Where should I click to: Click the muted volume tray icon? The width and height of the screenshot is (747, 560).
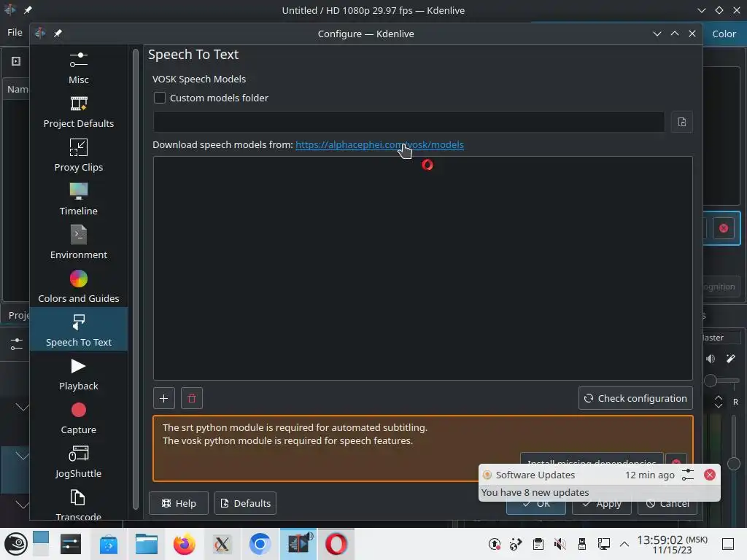click(560, 544)
